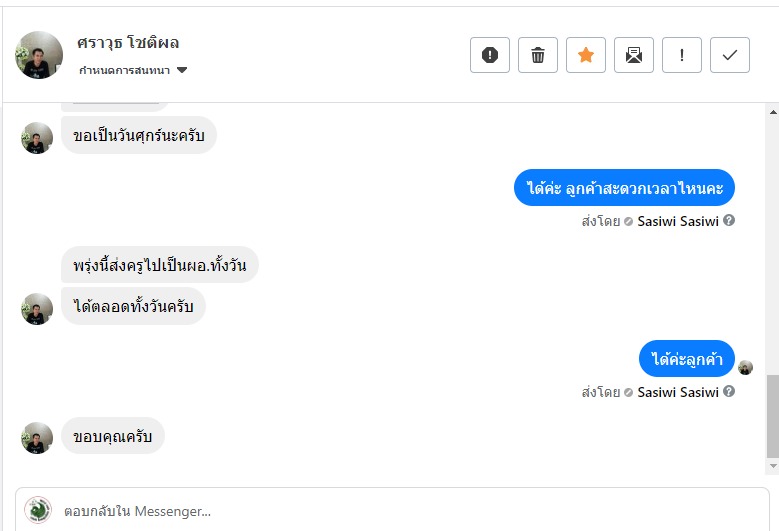779x531 pixels.
Task: Click the dropdown arrow beside กำหนดการสนทนา
Action: pos(182,70)
